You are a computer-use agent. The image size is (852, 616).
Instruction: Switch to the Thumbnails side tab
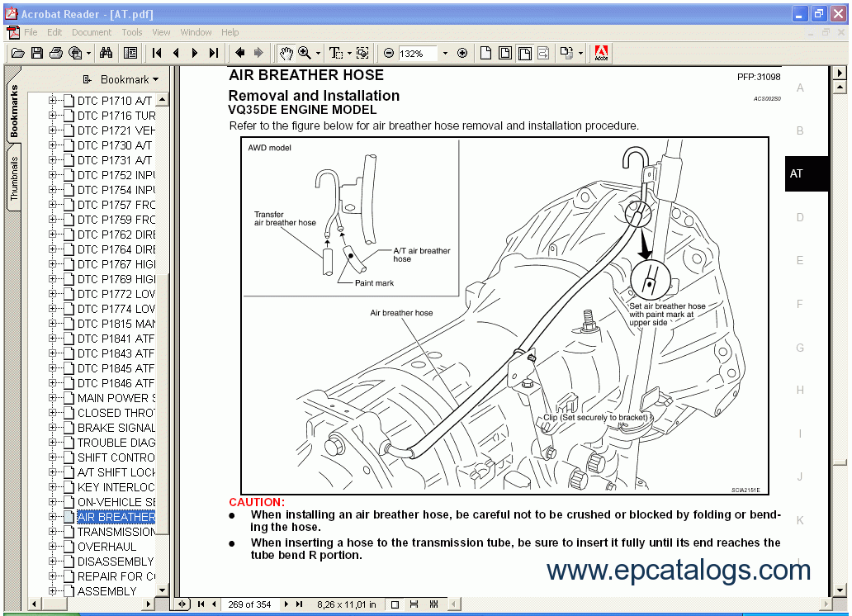(x=13, y=178)
